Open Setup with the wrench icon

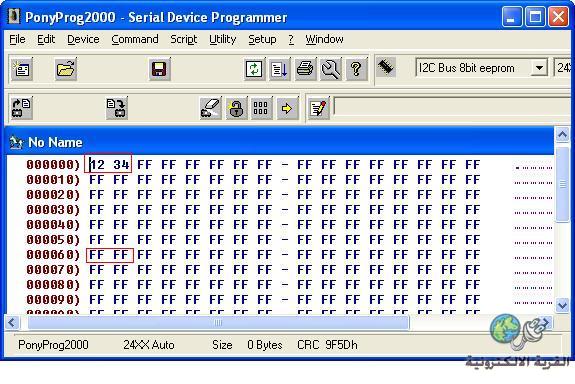pos(331,69)
